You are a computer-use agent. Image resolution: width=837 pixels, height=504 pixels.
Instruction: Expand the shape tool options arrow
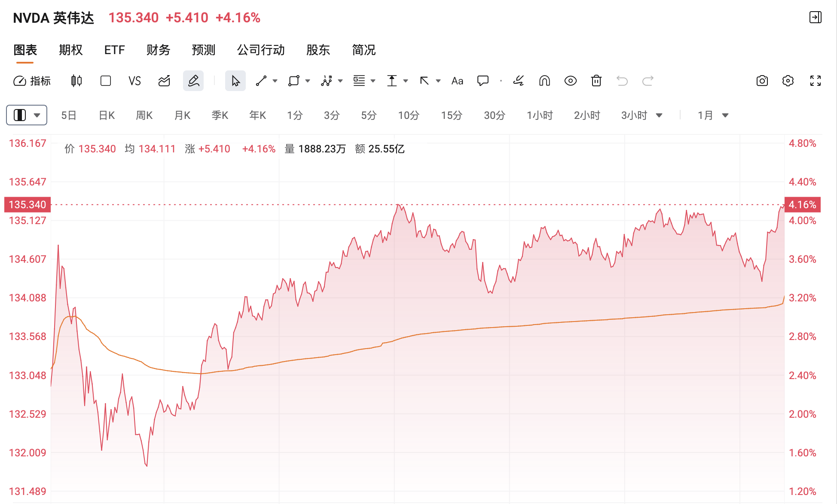[308, 81]
